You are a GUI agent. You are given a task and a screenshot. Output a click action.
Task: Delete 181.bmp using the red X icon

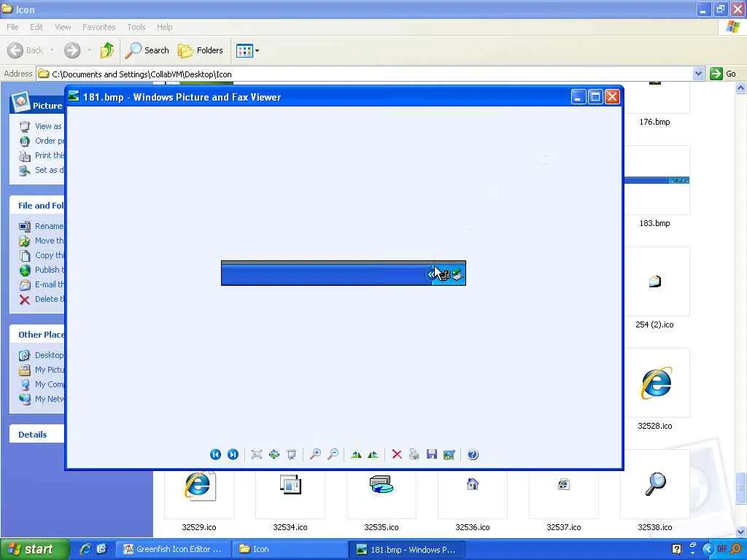pyautogui.click(x=397, y=454)
